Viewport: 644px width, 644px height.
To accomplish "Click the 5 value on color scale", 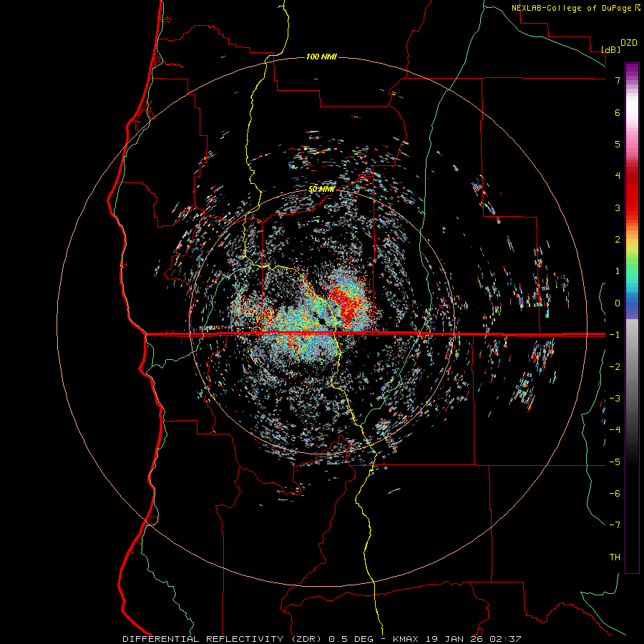I will pos(618,144).
